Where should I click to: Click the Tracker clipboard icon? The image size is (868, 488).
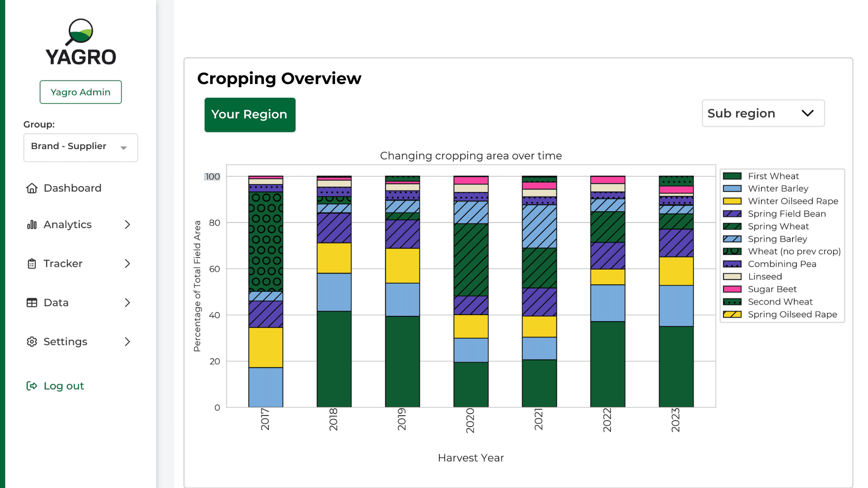tap(32, 263)
